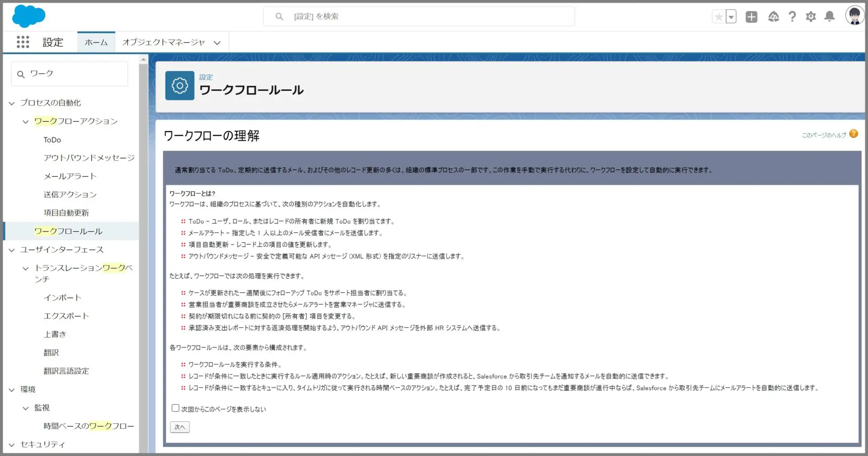This screenshot has width=868, height=456.
Task: Collapse the プロセスの自動化 section
Action: tap(12, 103)
